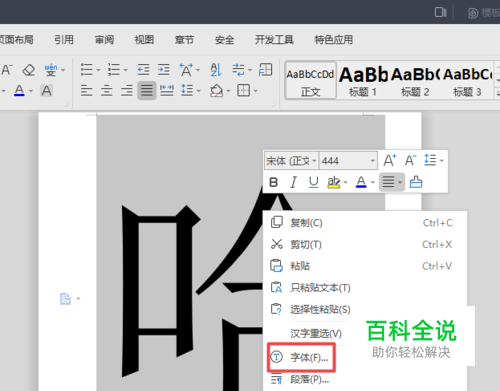The image size is (500, 391).
Task: Choose 汉字重选(V) from context menu
Action: [316, 333]
